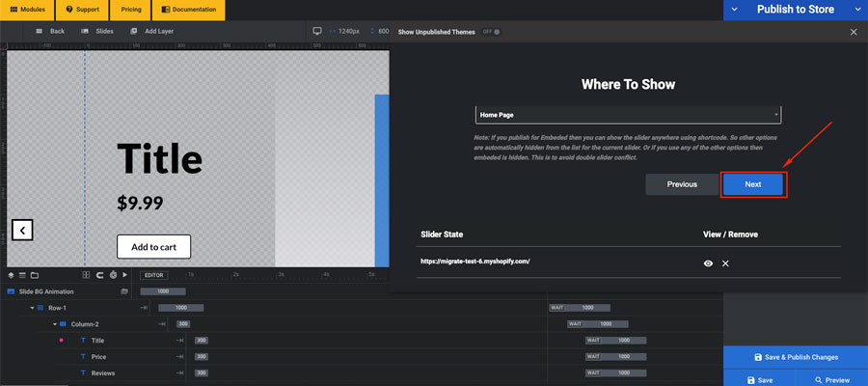Click Title row 300 animation bar

[x=202, y=341]
